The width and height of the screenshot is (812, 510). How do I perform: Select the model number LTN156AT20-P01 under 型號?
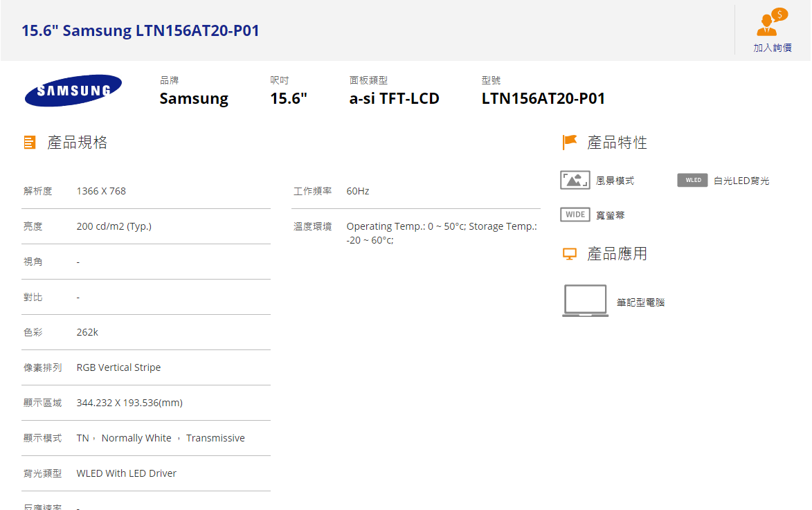point(543,98)
